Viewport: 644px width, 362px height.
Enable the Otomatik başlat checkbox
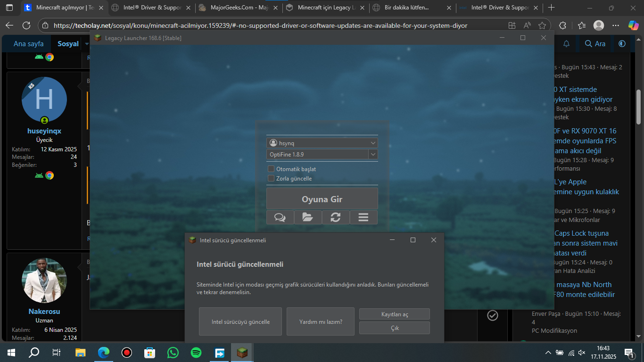[x=271, y=169]
